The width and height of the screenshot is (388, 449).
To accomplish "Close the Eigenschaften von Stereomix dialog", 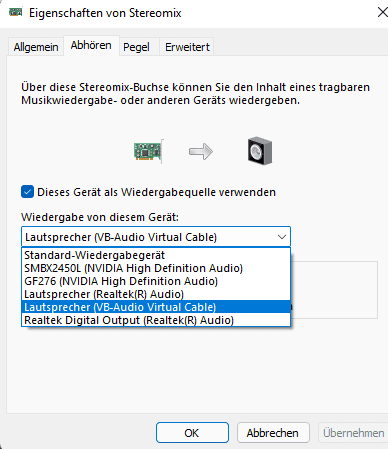I will tap(382, 13).
